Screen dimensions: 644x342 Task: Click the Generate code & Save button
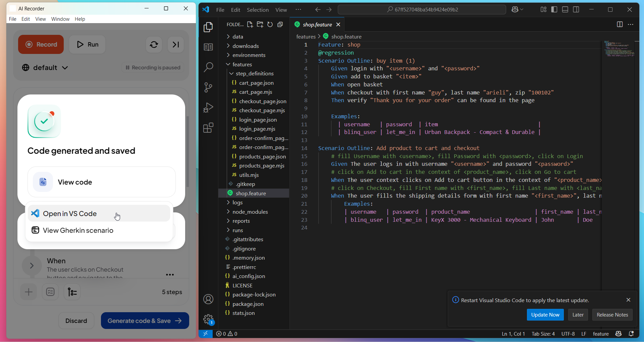145,321
